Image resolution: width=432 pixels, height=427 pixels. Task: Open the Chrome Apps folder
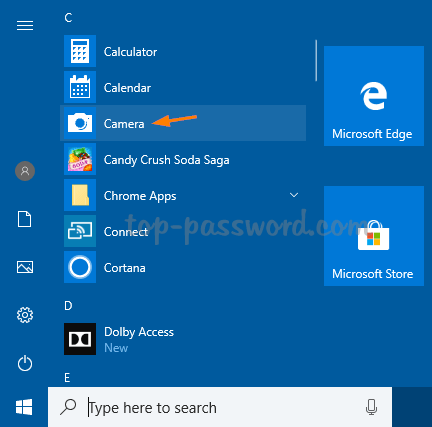click(x=183, y=195)
